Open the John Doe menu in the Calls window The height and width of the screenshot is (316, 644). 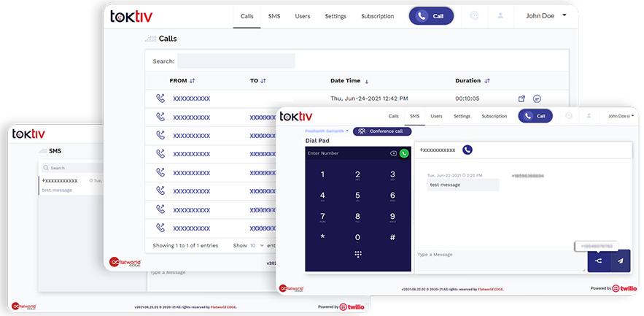tap(546, 15)
